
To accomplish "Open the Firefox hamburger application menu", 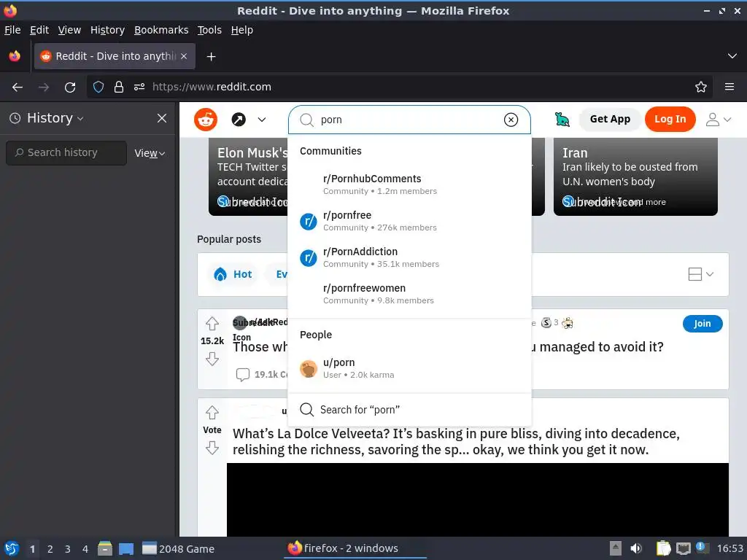I will pyautogui.click(x=729, y=87).
